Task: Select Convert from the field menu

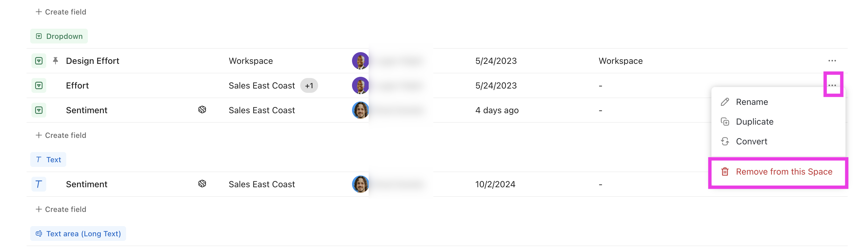Action: [751, 141]
